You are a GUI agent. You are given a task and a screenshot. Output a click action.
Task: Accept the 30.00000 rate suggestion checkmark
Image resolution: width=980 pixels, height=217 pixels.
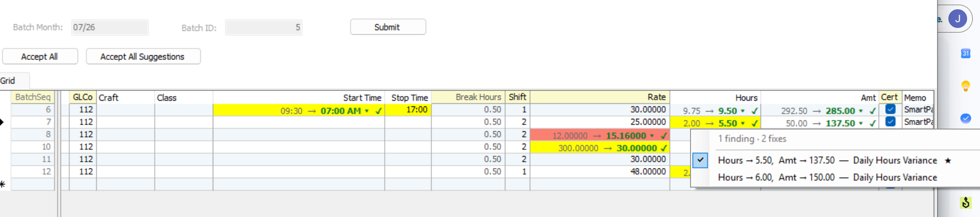664,148
